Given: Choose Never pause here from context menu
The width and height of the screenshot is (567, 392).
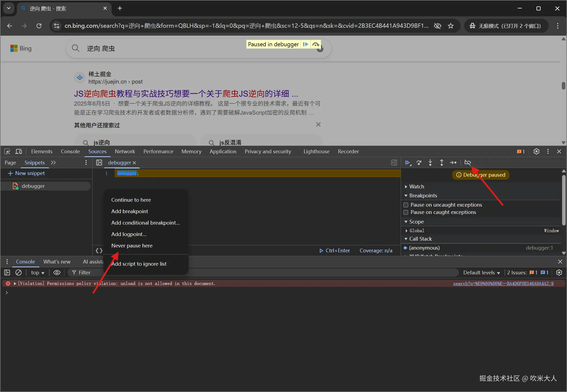Looking at the screenshot, I should (132, 246).
